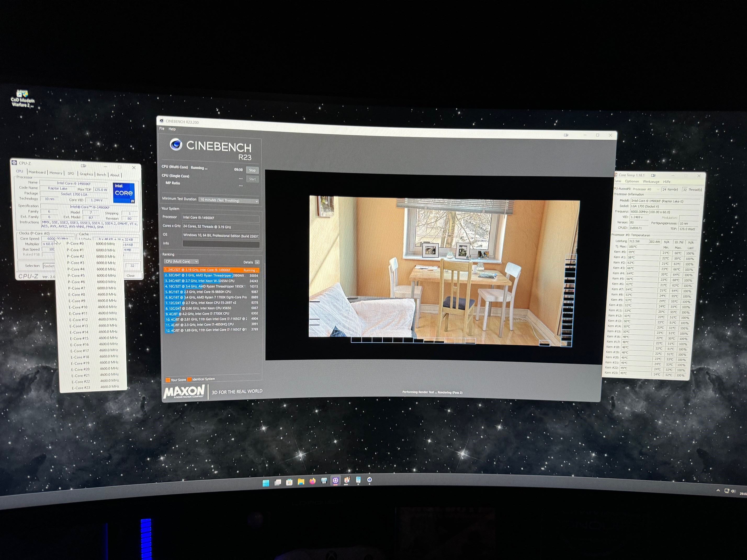The width and height of the screenshot is (747, 560).
Task: Click the picture-in-picture icon in CPU-Z title bar
Action: [83, 166]
